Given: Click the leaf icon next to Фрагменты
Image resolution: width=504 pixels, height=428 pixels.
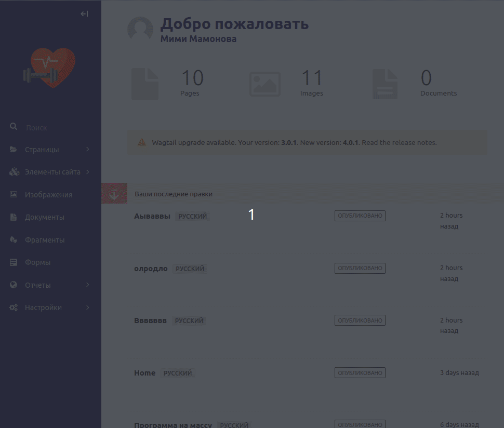Looking at the screenshot, I should pyautogui.click(x=13, y=239).
